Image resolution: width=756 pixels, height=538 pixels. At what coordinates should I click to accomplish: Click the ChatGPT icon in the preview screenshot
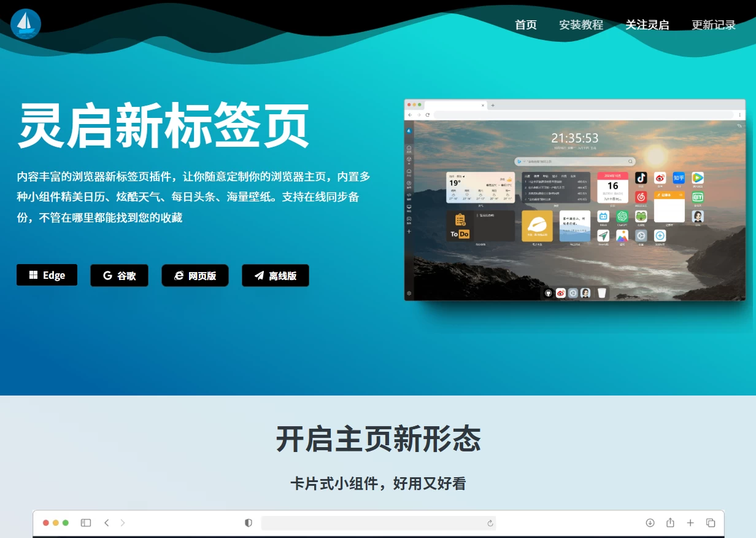[x=622, y=216]
